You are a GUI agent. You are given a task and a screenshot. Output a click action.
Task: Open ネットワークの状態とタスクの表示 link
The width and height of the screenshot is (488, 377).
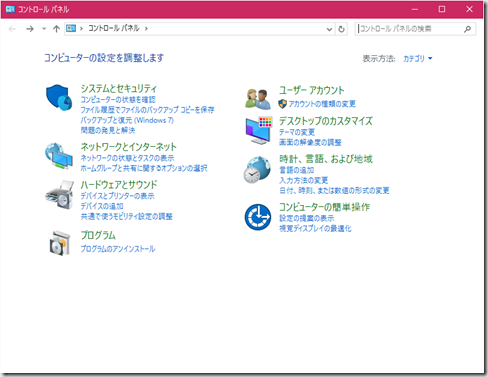click(x=127, y=158)
